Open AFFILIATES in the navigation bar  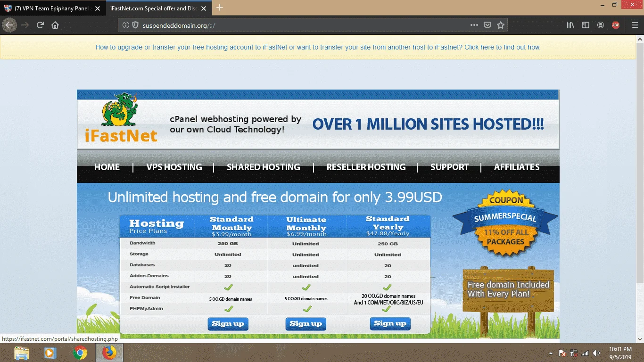point(517,167)
